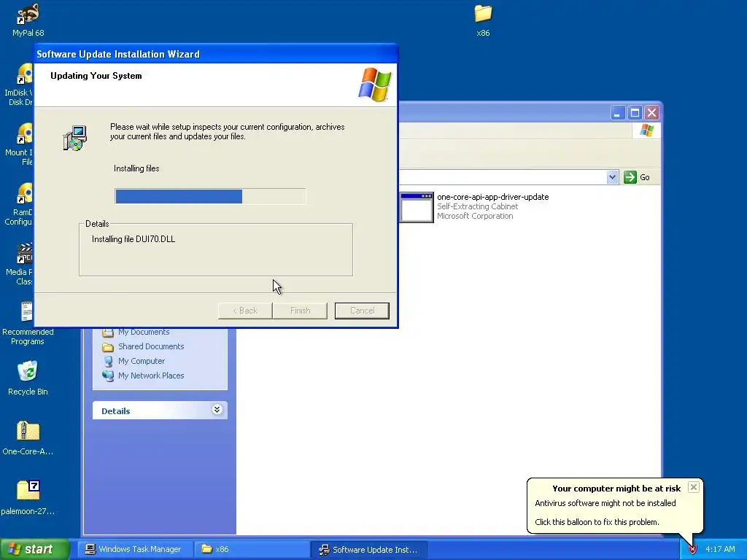Click the Installing files progress bar
Viewport: 747px width, 560px height.
210,196
